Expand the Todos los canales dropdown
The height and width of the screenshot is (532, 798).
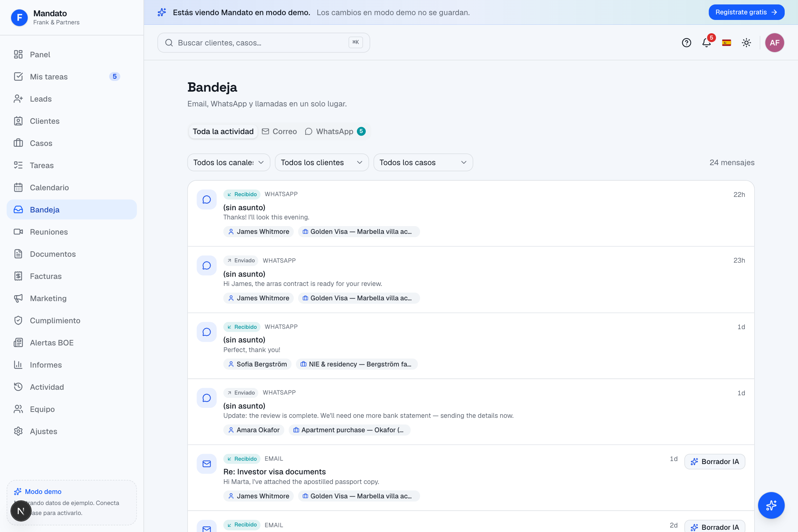point(229,163)
